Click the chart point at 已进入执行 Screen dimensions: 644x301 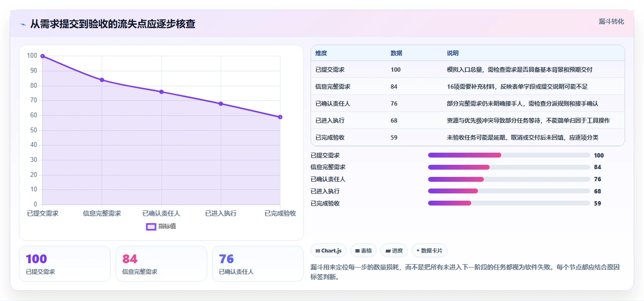[221, 104]
